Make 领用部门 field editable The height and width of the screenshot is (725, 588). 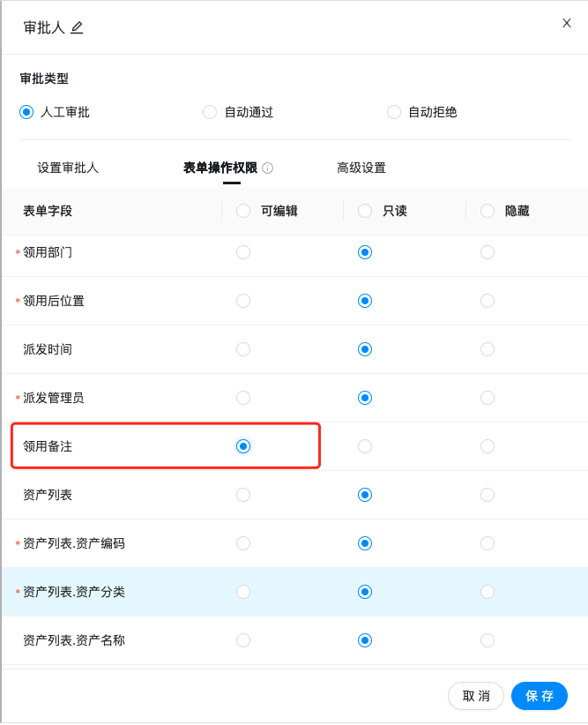point(243,252)
